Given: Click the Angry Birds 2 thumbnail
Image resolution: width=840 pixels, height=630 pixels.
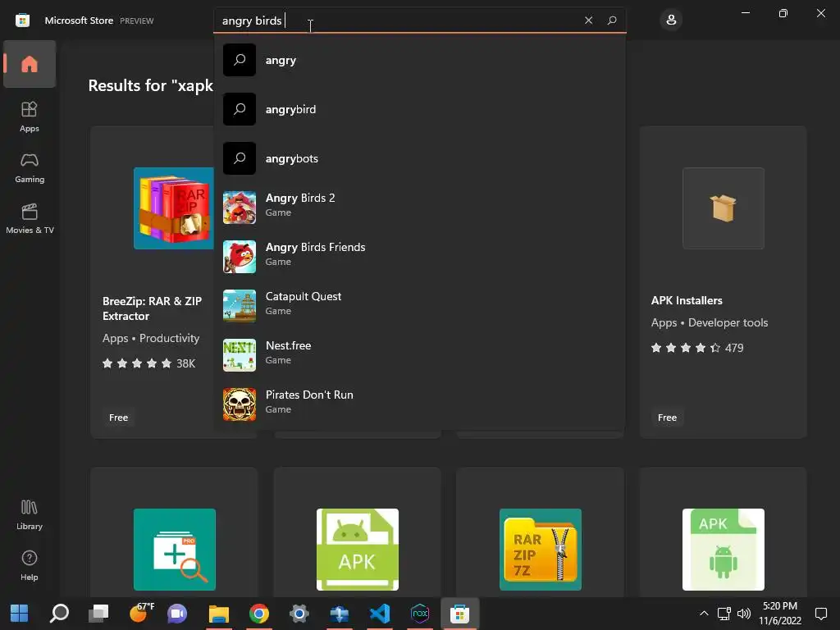Looking at the screenshot, I should point(240,208).
